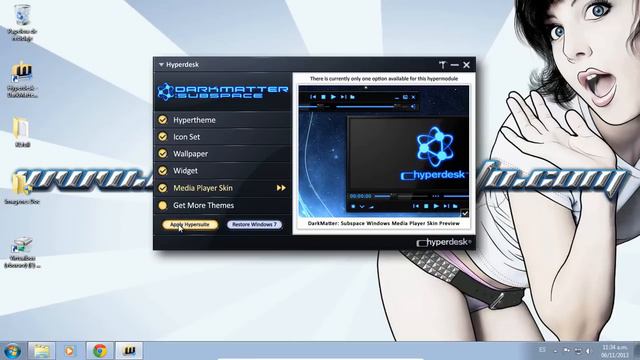Select Media Player Skin entry
This screenshot has height=360, width=640.
[x=223, y=188]
